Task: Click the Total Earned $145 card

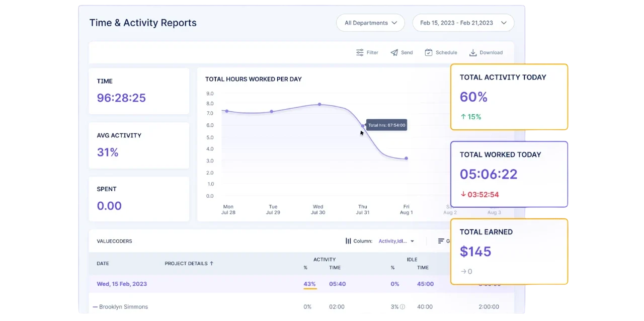Action: point(509,251)
